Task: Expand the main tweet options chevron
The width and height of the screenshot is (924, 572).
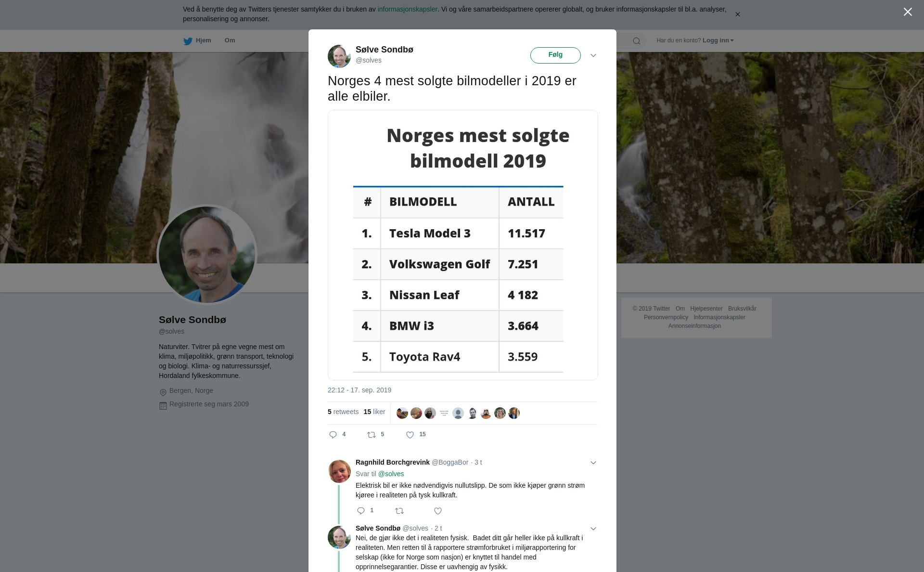Action: pos(593,55)
